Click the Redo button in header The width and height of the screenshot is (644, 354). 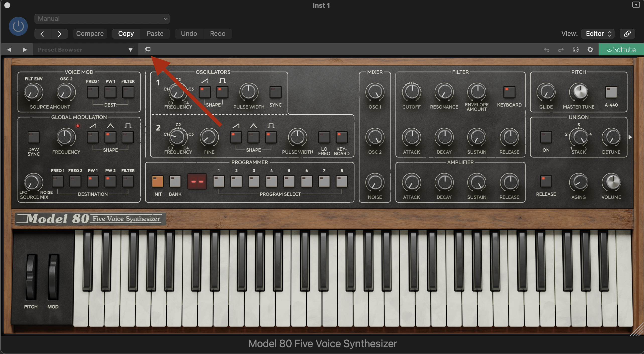pos(218,34)
